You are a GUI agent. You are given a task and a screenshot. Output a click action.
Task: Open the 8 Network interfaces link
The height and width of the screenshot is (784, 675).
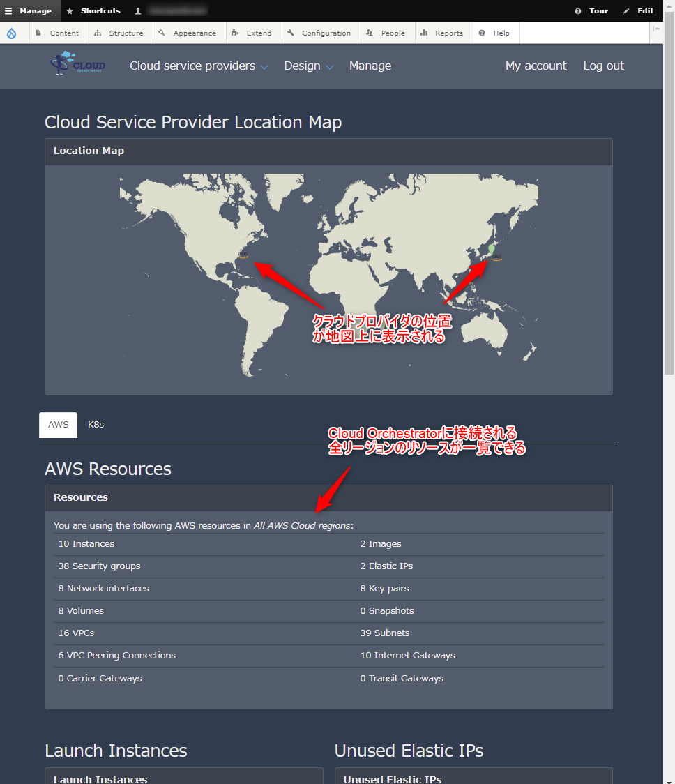point(103,589)
